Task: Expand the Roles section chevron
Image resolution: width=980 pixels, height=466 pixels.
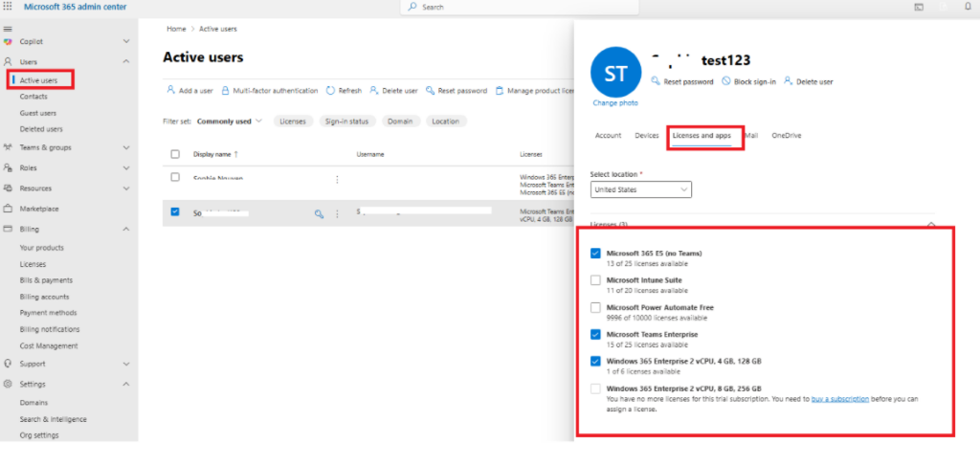Action: pos(126,168)
